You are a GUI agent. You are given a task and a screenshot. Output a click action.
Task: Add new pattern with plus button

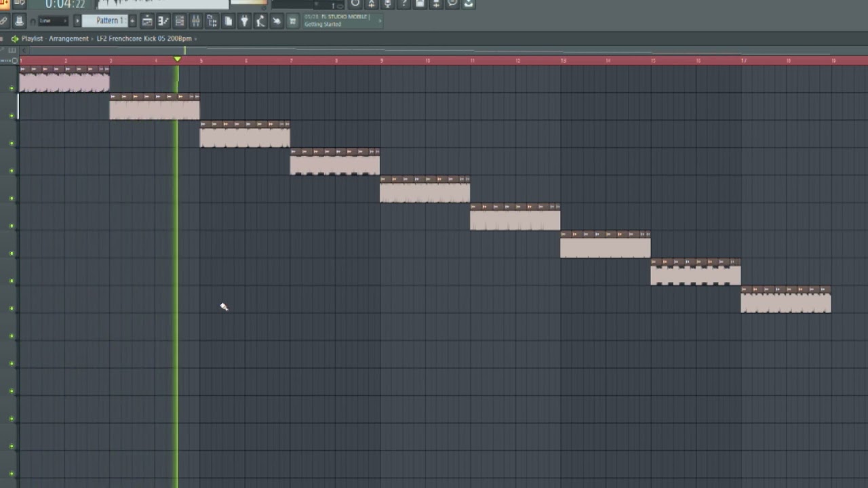coord(132,21)
